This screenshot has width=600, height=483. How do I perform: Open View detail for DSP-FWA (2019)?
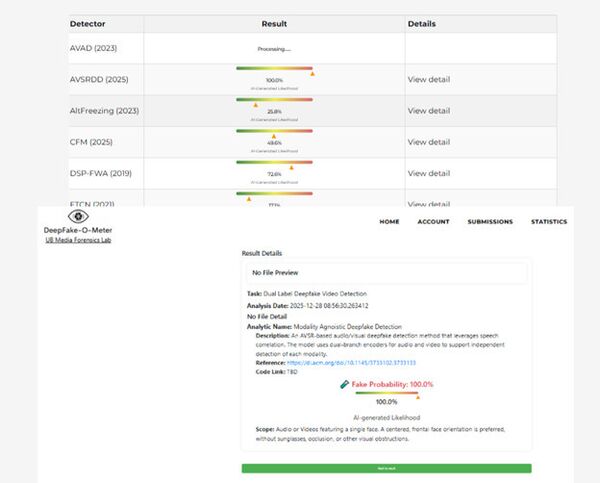click(x=429, y=172)
